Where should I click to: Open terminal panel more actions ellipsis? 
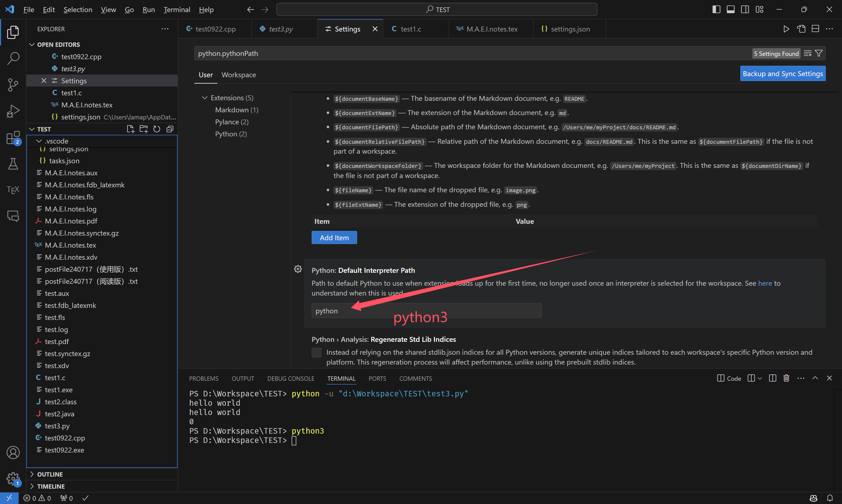(x=801, y=378)
